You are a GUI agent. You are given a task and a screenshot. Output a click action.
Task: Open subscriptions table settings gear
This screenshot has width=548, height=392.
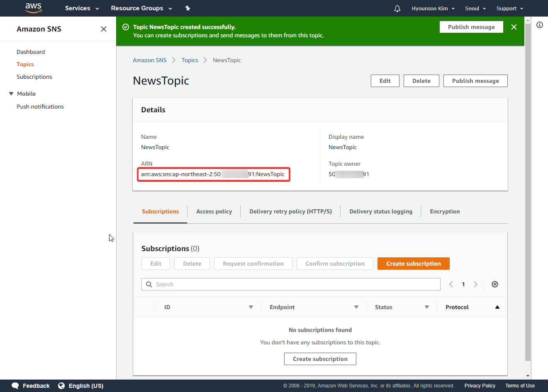(x=495, y=284)
